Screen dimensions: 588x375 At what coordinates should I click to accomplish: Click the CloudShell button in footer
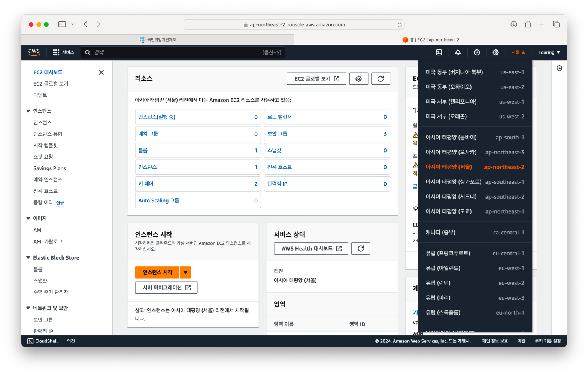click(x=42, y=341)
